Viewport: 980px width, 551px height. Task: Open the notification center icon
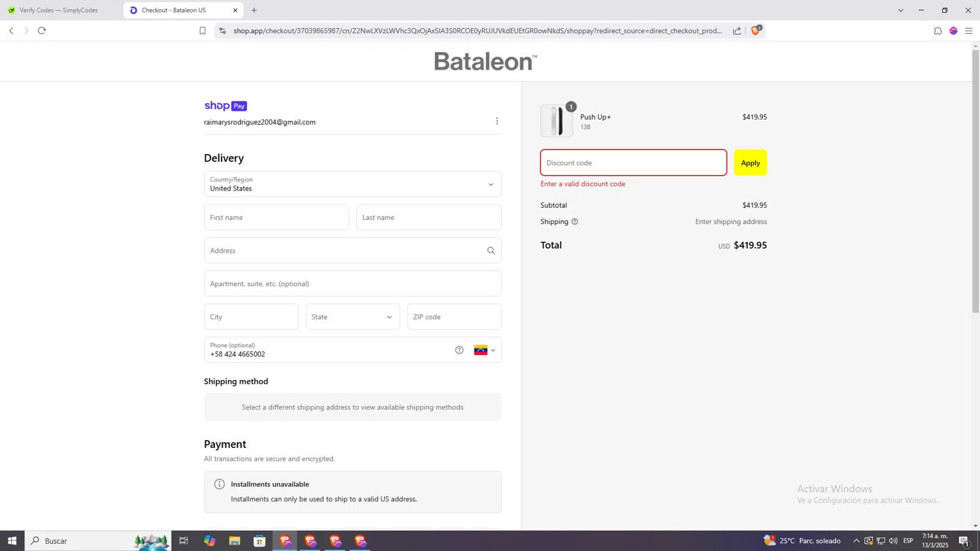tap(964, 541)
